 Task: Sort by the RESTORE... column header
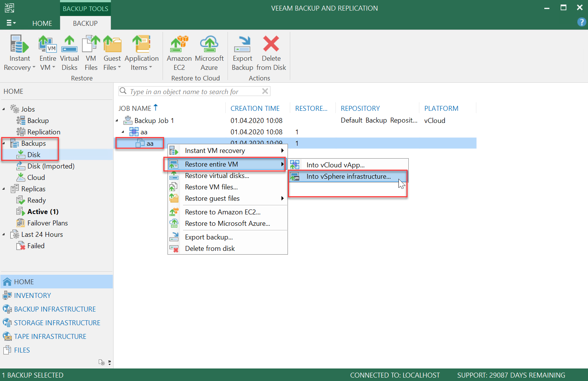pyautogui.click(x=311, y=109)
